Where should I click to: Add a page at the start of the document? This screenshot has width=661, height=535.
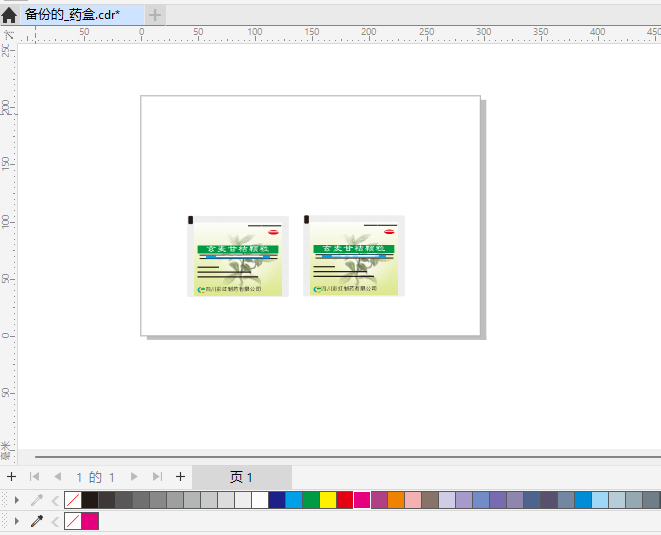tap(11, 477)
